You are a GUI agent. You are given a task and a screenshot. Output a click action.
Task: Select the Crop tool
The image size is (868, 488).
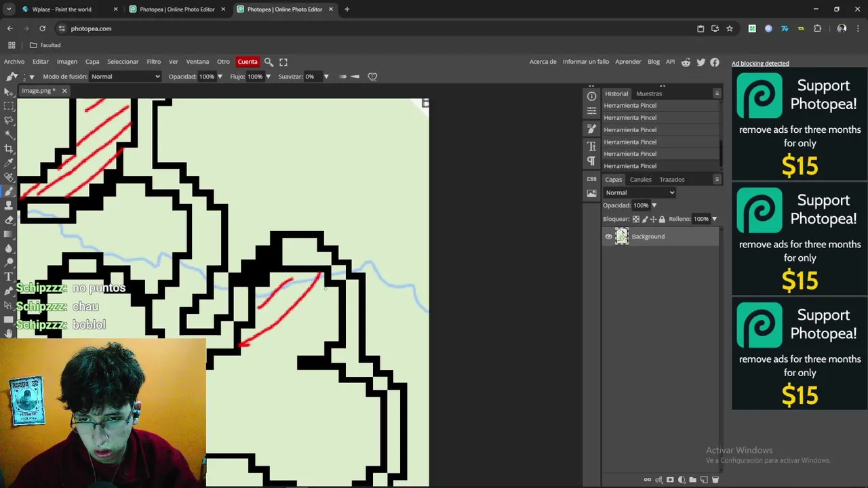pos(8,148)
